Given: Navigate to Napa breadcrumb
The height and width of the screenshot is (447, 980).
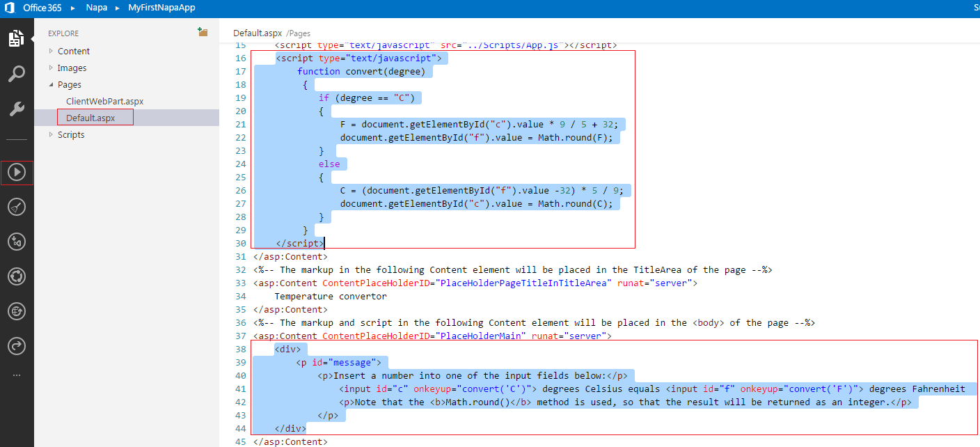Looking at the screenshot, I should (x=97, y=8).
